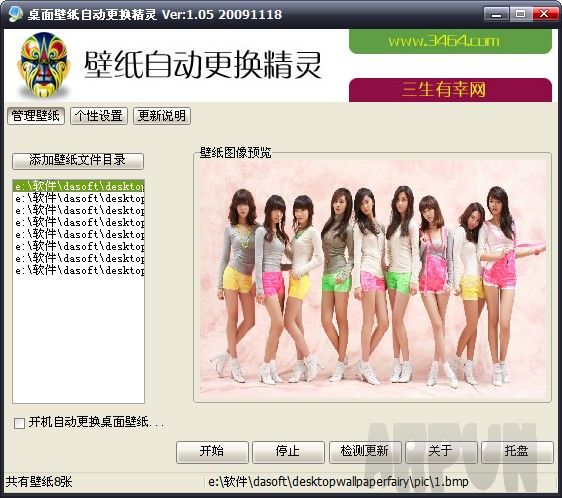Image resolution: width=562 pixels, height=498 pixels.
Task: Switch to the 管理壁纸 tab
Action: 36,116
